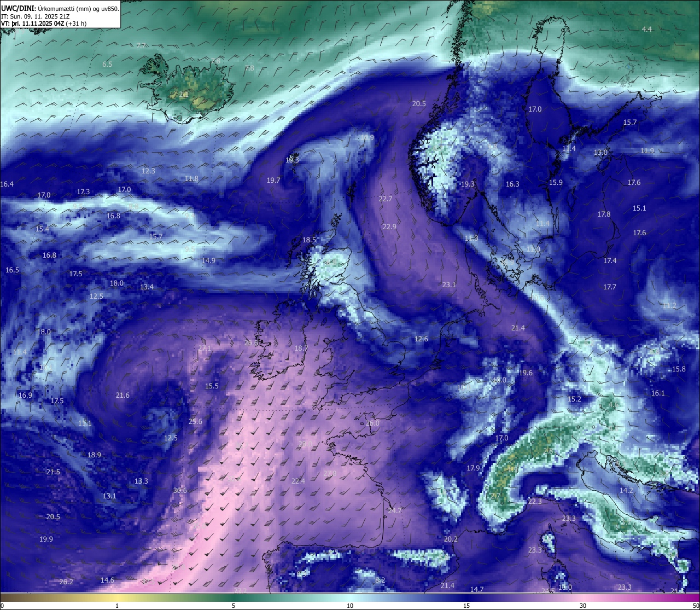The width and height of the screenshot is (700, 610).
Task: Select the 13.1 value label
Action: click(x=109, y=496)
